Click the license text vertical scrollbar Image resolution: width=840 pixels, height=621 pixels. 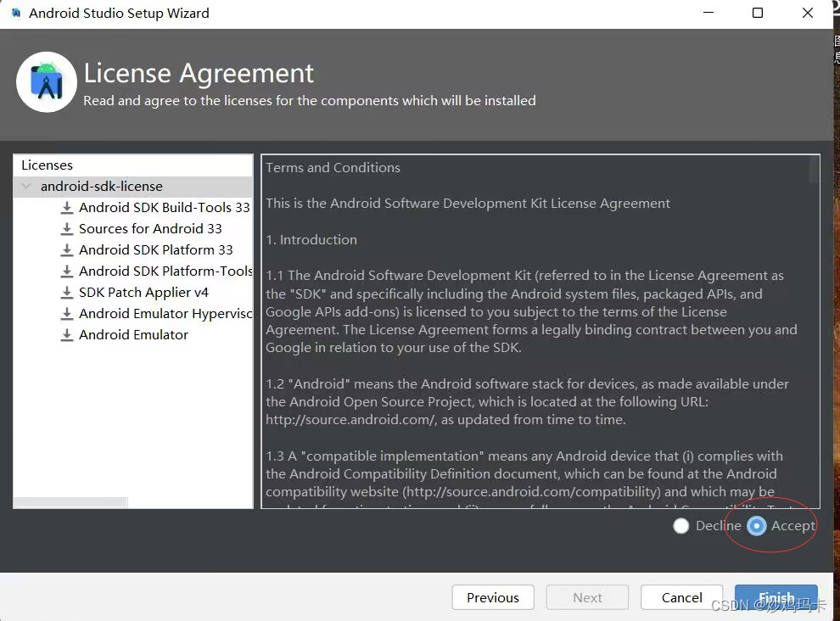814,171
